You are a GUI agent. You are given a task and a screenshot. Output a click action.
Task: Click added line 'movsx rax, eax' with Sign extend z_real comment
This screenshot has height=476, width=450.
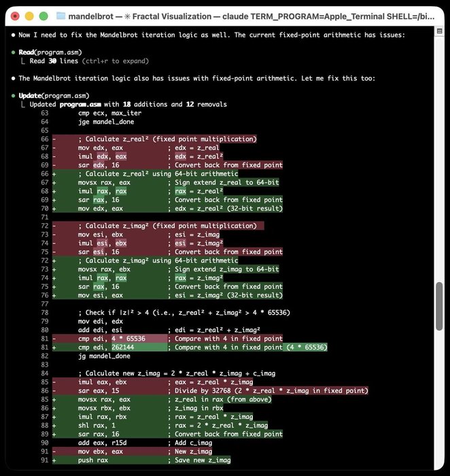[x=165, y=182]
